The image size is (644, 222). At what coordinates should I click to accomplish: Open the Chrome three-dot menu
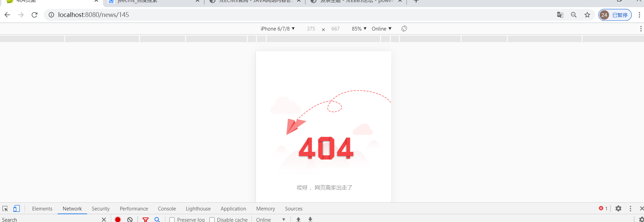pos(639,15)
